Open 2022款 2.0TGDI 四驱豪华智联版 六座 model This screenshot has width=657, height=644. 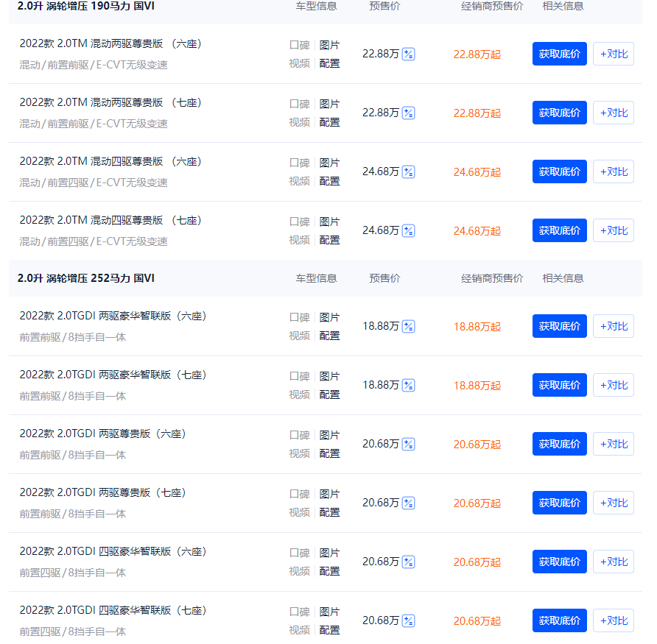click(x=113, y=551)
